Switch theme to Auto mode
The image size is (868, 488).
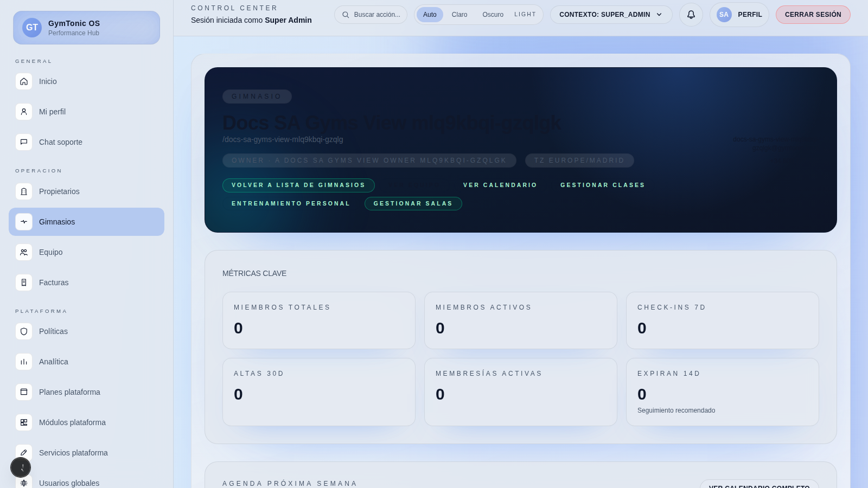(430, 15)
